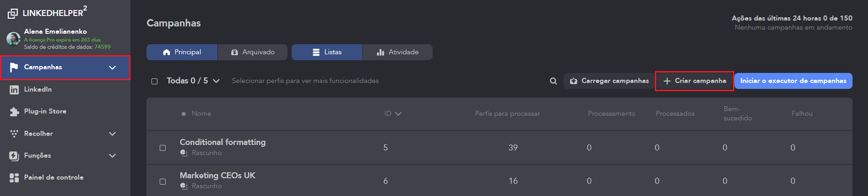Expand the Funções submenu chevron
Image resolution: width=868 pixels, height=196 pixels.
112,155
